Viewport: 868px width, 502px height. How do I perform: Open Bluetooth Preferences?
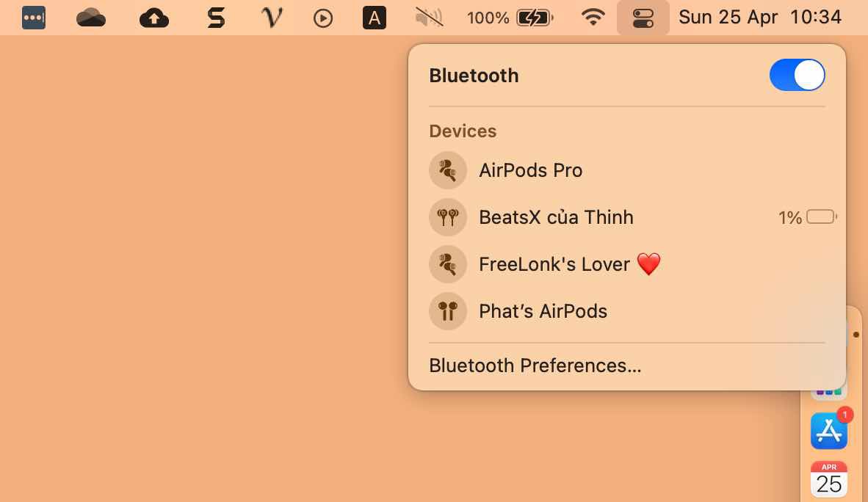point(535,365)
